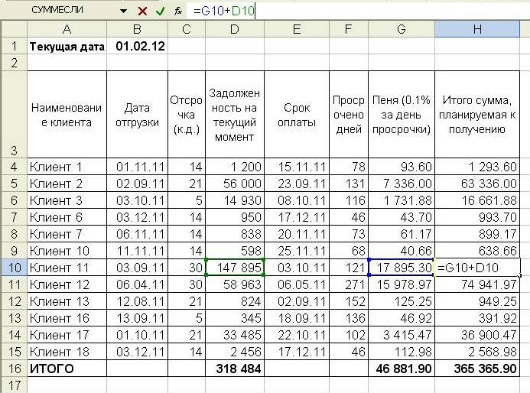Click header cell Срок оплаты

pos(297,115)
